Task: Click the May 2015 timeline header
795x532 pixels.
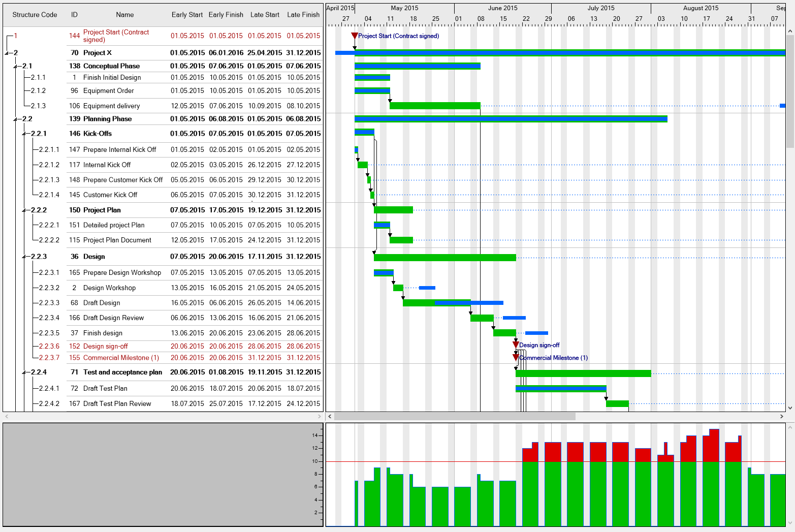Action: click(404, 8)
